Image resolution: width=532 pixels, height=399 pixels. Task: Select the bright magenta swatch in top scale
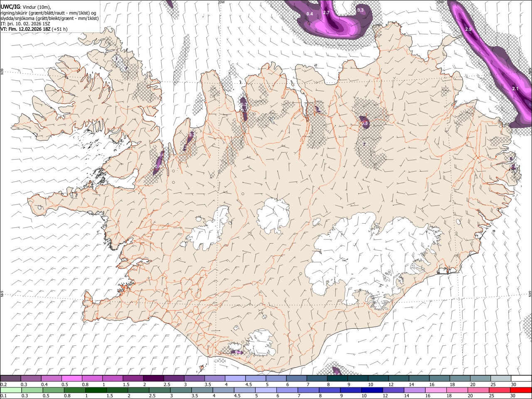[x=71, y=379]
